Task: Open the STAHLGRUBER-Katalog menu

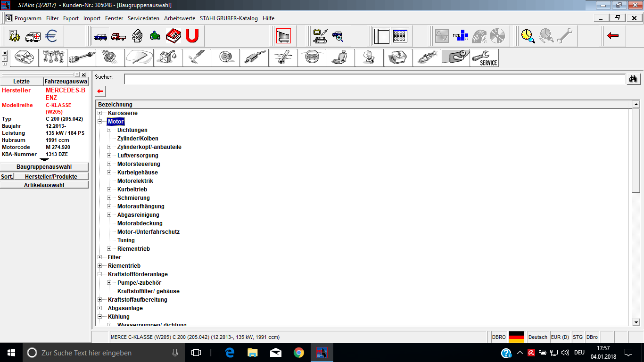Action: (229, 18)
